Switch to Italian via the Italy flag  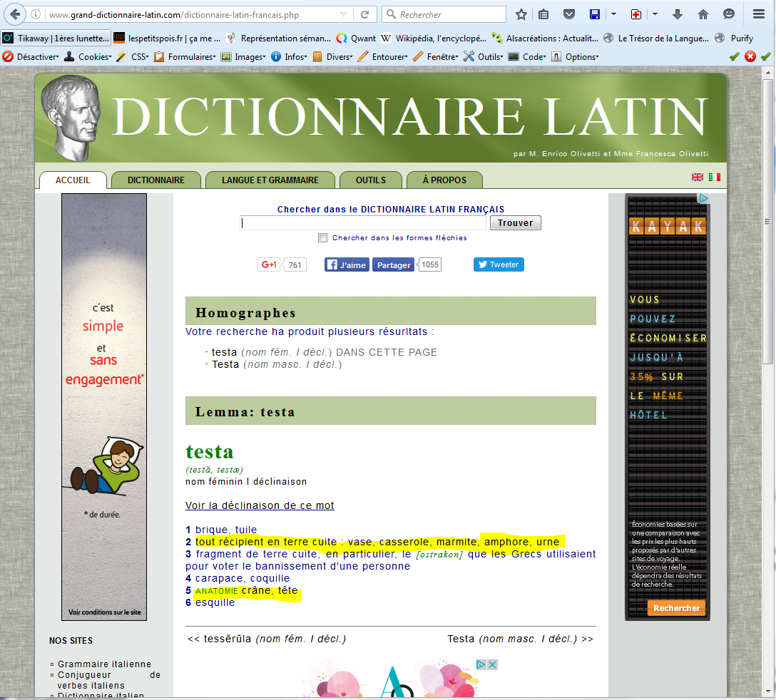714,177
